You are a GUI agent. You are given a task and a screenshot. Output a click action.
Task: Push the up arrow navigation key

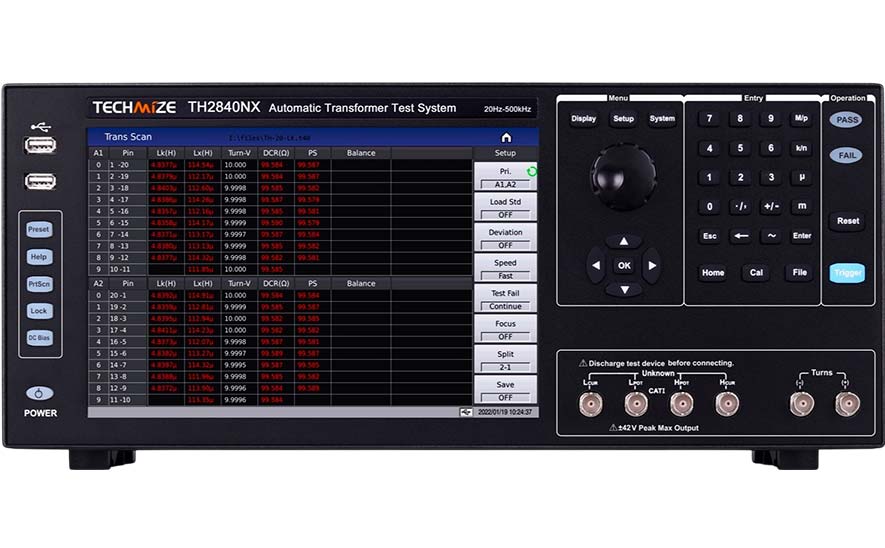tap(624, 242)
